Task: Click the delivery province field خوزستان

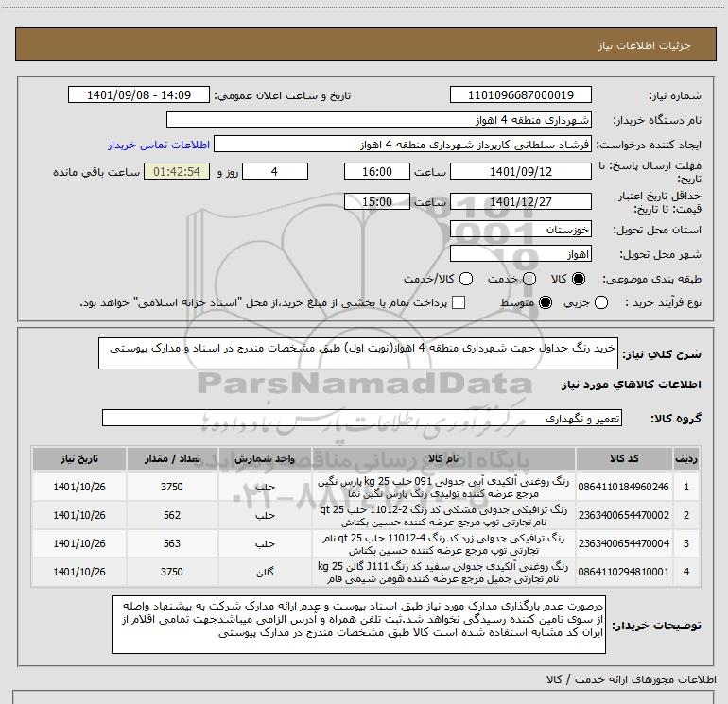Action: point(520,229)
